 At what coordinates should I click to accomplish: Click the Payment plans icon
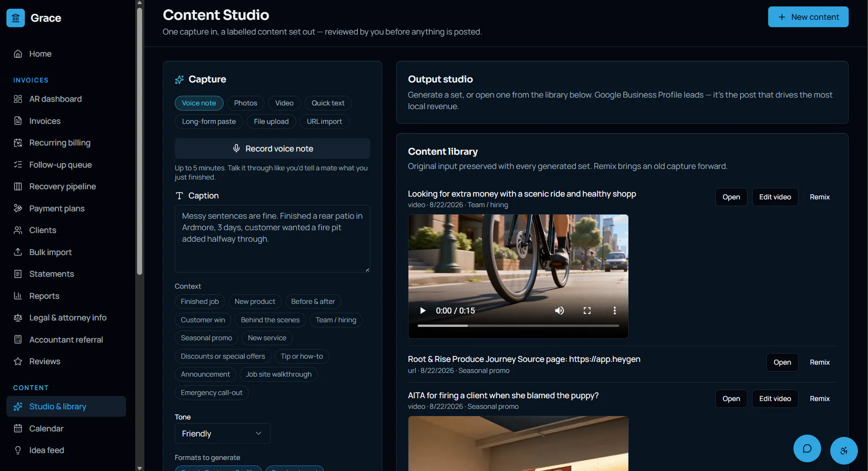coord(18,209)
